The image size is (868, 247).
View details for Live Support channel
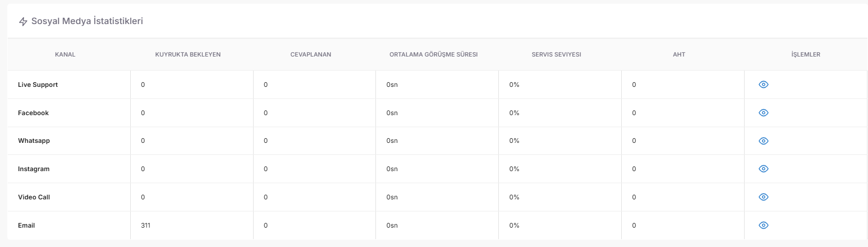(763, 85)
